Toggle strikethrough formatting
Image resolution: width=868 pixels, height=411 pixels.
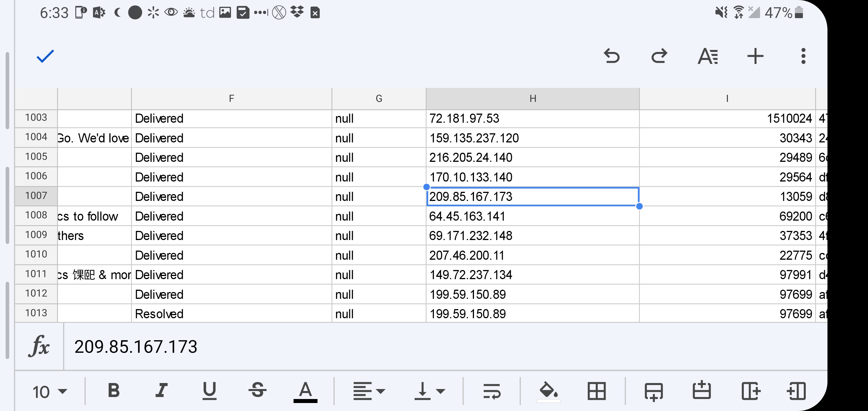pyautogui.click(x=258, y=391)
